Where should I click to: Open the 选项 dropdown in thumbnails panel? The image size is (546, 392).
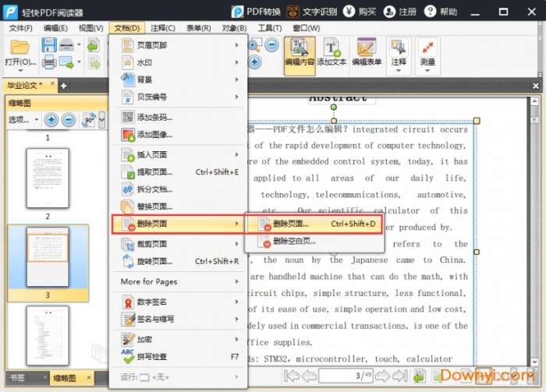point(23,120)
